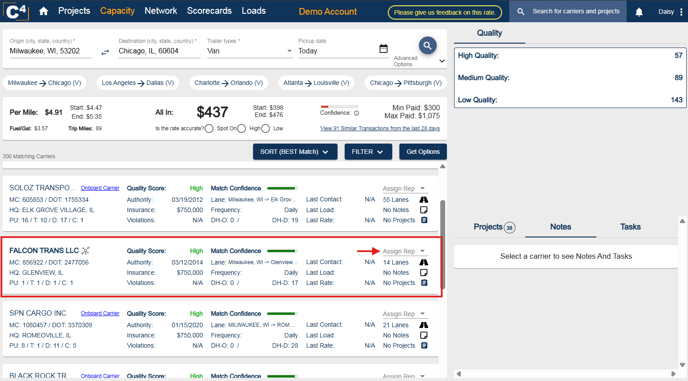Open the SORT (BEST Match) dropdown

click(295, 152)
